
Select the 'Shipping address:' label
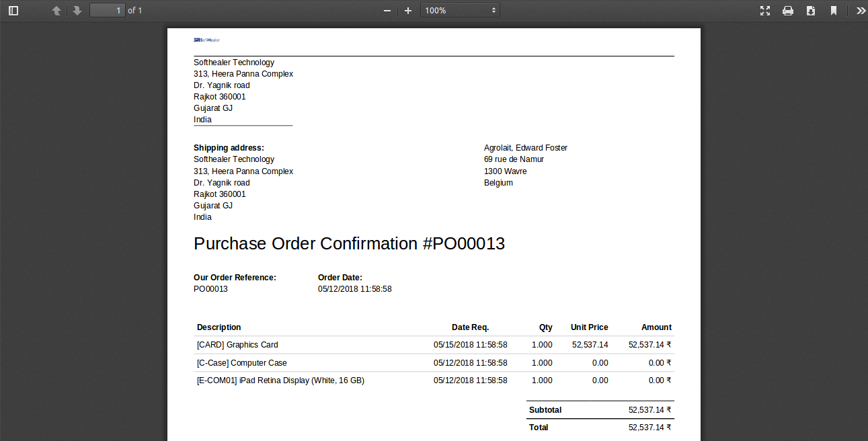pos(229,148)
